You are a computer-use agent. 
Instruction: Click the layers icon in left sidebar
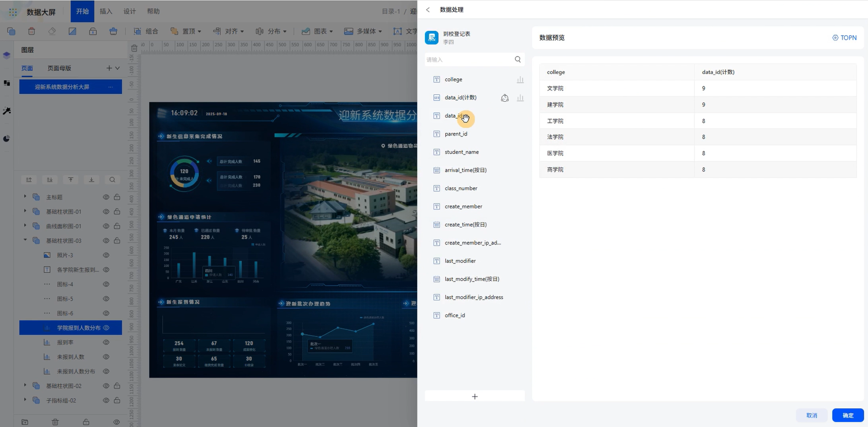(7, 55)
